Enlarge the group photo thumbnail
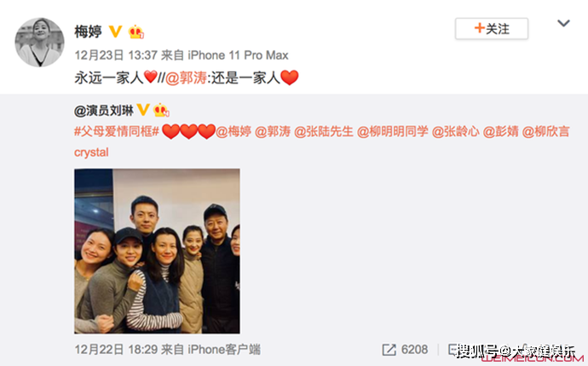Image resolution: width=588 pixels, height=366 pixels. [x=157, y=251]
